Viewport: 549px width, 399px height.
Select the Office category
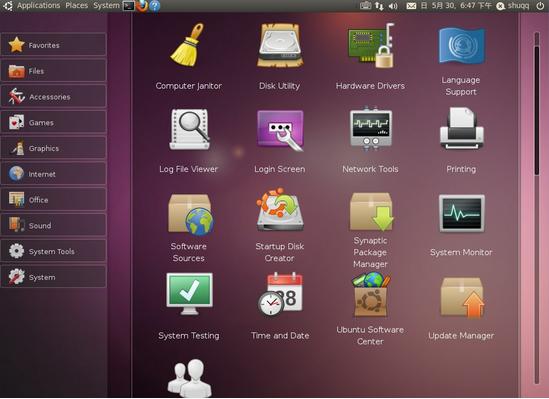tap(54, 200)
